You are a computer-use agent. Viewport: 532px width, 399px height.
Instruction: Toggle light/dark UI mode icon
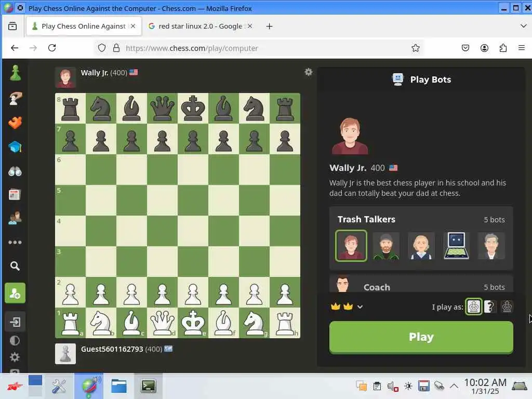click(15, 341)
